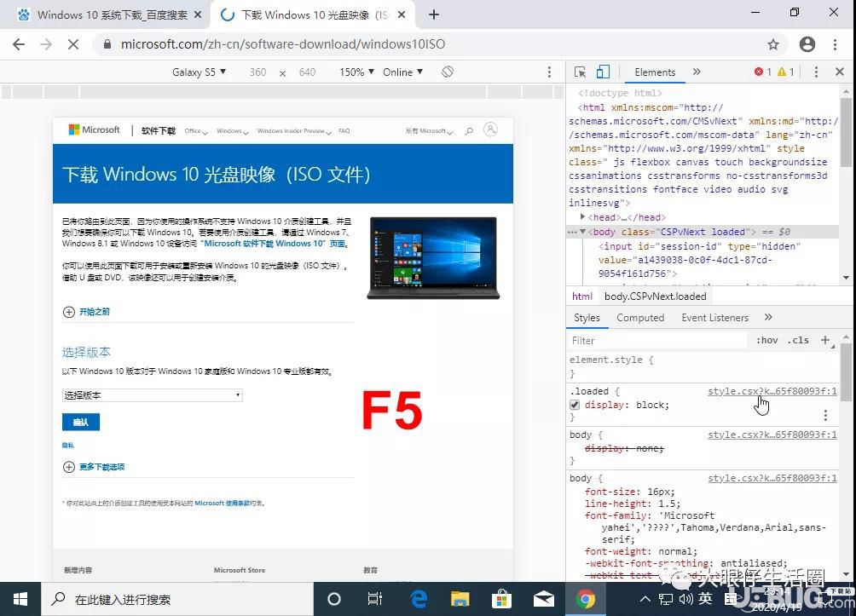Open the Windows menu on the page
Image resolution: width=856 pixels, height=616 pixels.
233,131
